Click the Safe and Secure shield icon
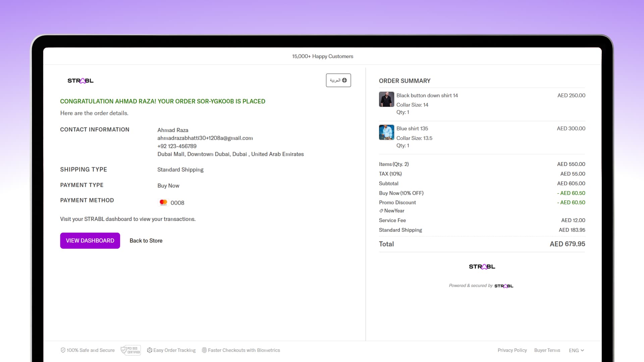Image resolution: width=644 pixels, height=362 pixels. pos(63,350)
